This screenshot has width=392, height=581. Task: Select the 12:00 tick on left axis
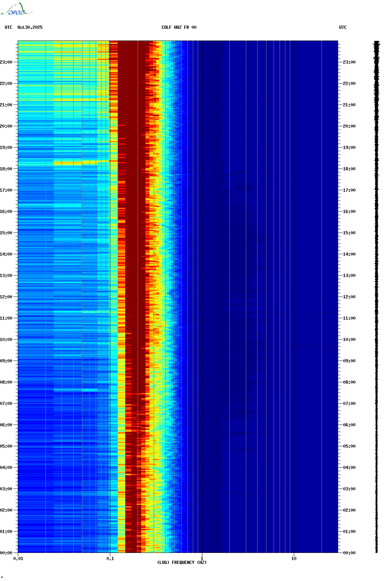(6, 297)
